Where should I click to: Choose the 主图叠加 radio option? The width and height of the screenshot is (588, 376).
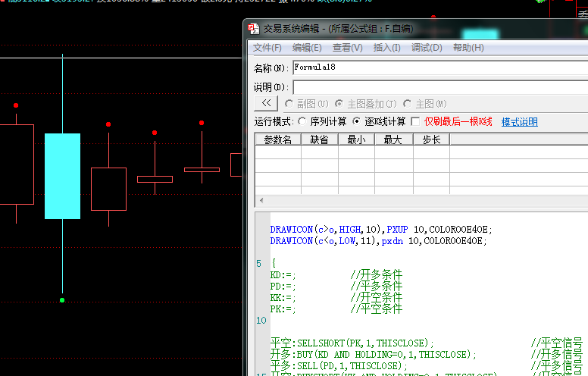pyautogui.click(x=339, y=104)
